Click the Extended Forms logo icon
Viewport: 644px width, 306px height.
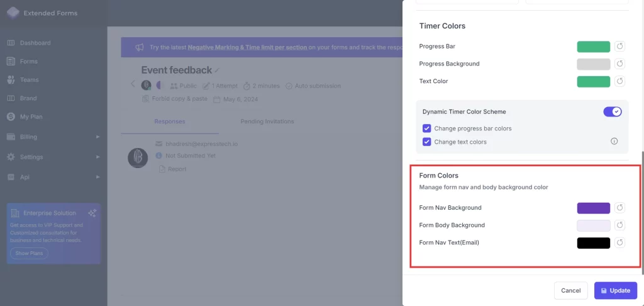coord(13,13)
